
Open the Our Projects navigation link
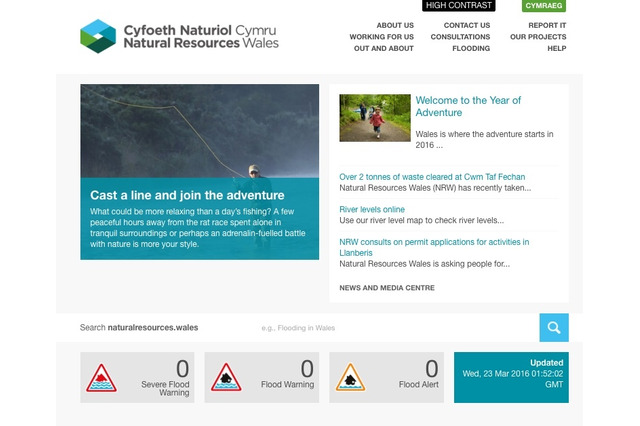click(x=538, y=37)
